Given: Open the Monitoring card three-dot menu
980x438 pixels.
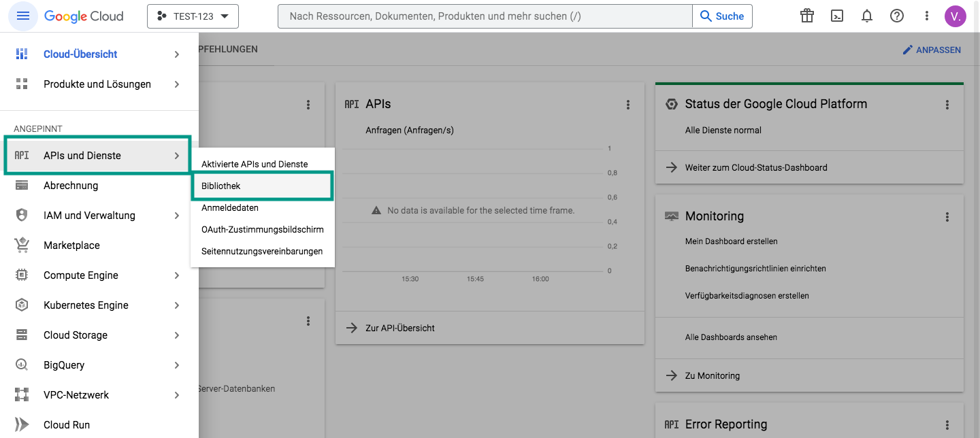Looking at the screenshot, I should point(947,217).
